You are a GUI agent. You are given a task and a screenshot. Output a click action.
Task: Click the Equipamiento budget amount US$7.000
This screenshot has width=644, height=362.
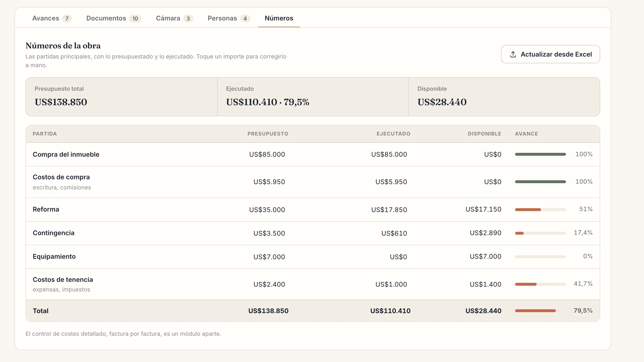click(269, 257)
